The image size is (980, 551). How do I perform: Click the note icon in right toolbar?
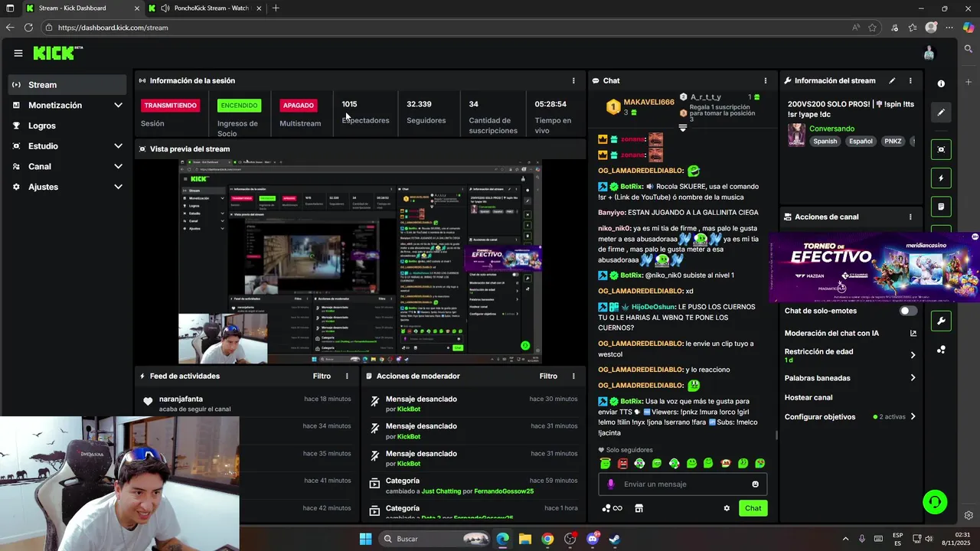[x=941, y=207]
